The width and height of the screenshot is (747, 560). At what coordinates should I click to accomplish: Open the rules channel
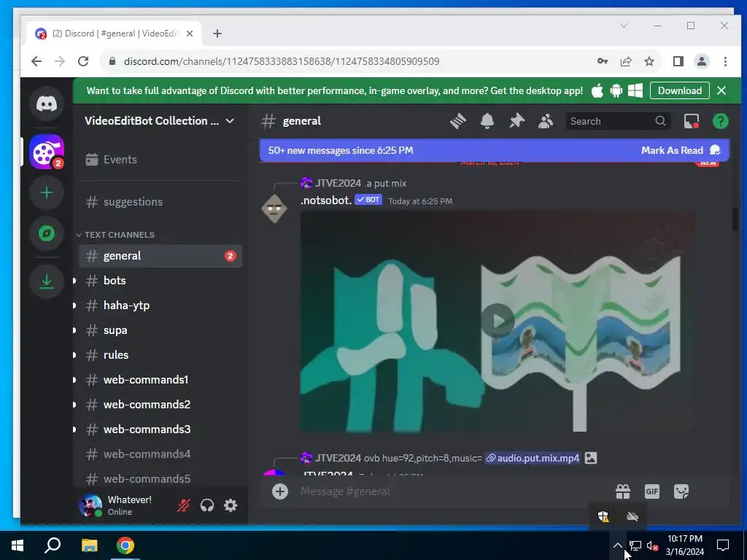[x=160, y=355]
